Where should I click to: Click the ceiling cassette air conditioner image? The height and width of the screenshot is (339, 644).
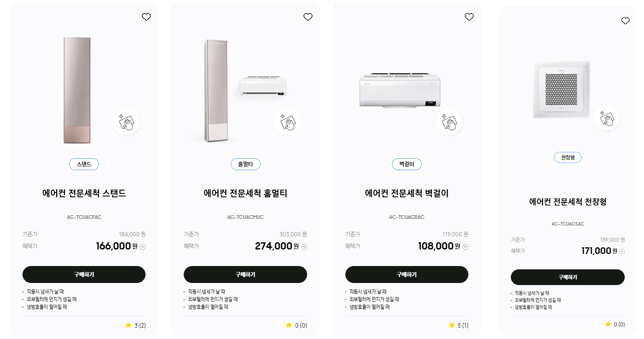tap(561, 90)
